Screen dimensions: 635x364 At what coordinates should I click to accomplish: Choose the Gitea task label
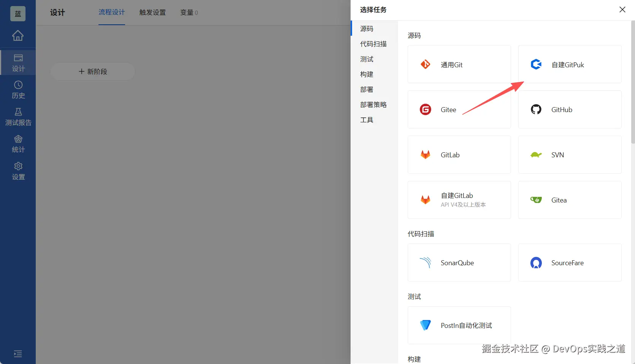559,200
